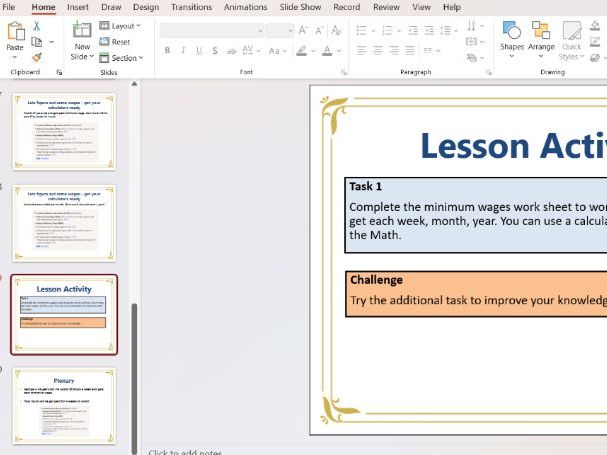Choose font color swatch
The width and height of the screenshot is (607, 455).
pos(328,50)
